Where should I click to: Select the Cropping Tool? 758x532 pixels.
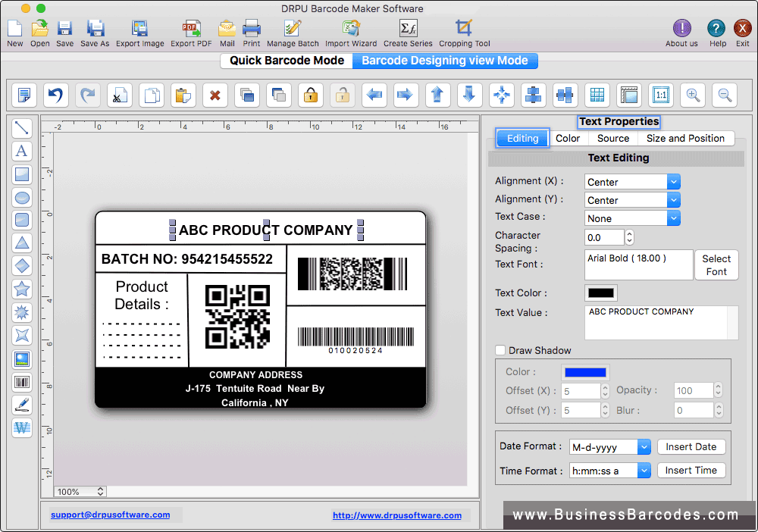[464, 29]
